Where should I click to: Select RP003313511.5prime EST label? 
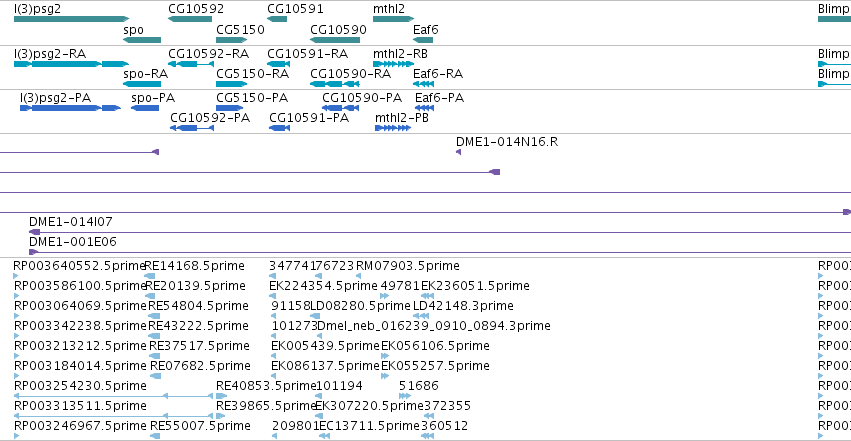80,406
